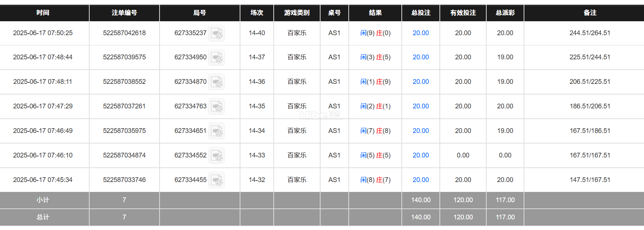The height and width of the screenshot is (230, 644).
Task: Select the 闲(9) 庄(0) result for round 14-40
Action: [375, 33]
